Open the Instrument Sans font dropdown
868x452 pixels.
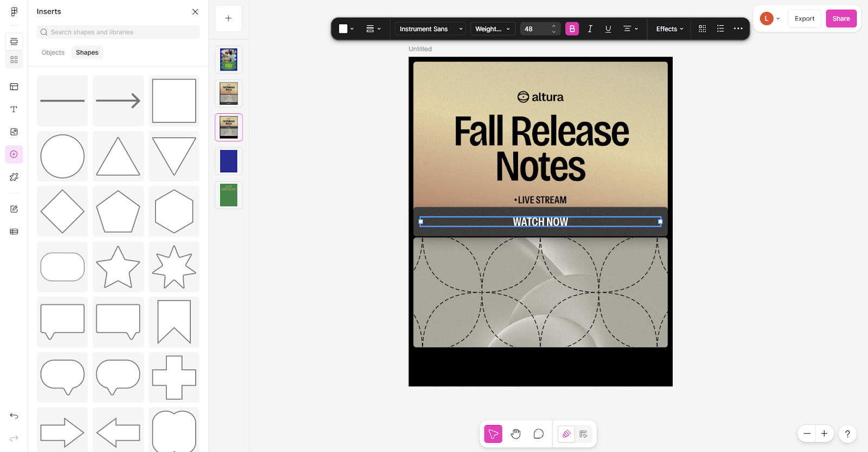point(431,29)
